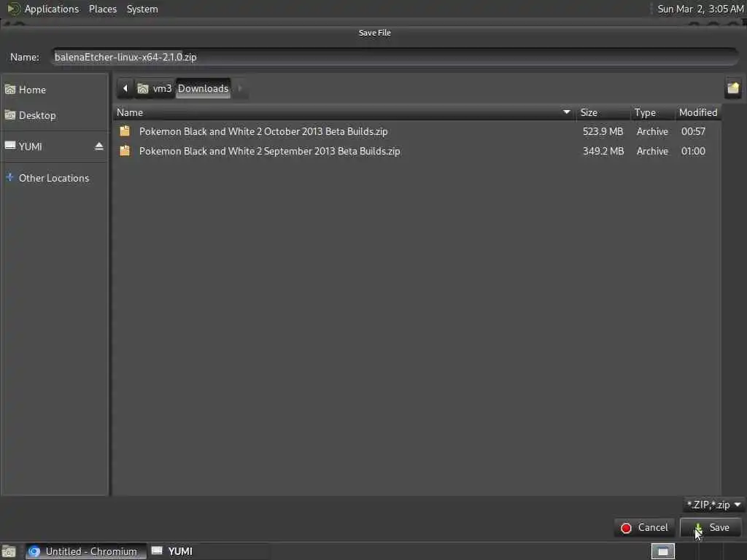Image resolution: width=747 pixels, height=560 pixels.
Task: Navigate to vm3 folder in path bar
Action: coord(155,88)
